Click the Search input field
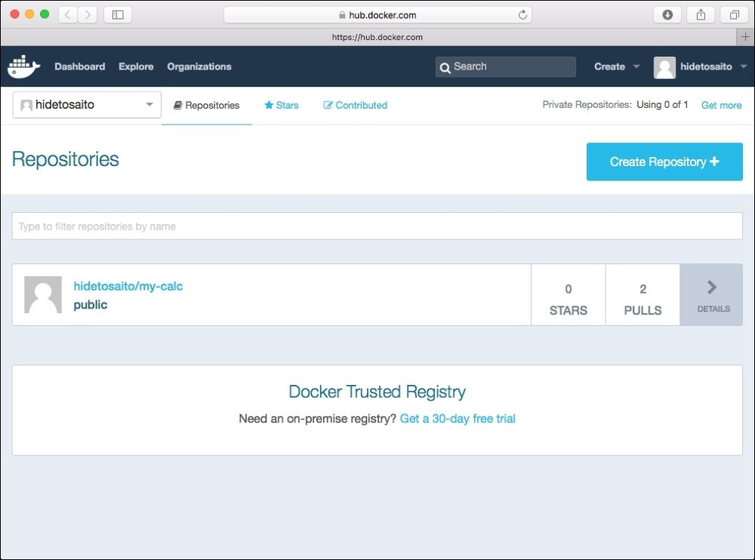Screen dimensions: 755x560 pos(506,66)
